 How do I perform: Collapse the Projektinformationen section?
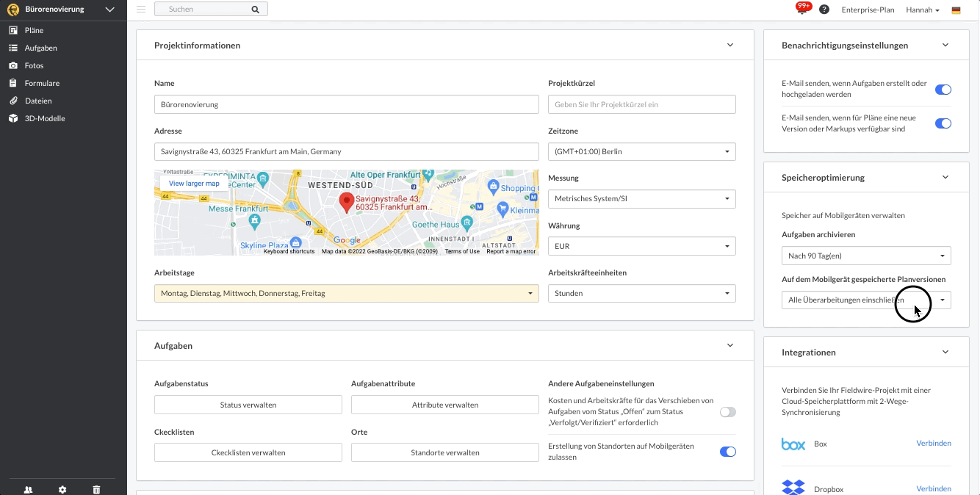pyautogui.click(x=730, y=45)
